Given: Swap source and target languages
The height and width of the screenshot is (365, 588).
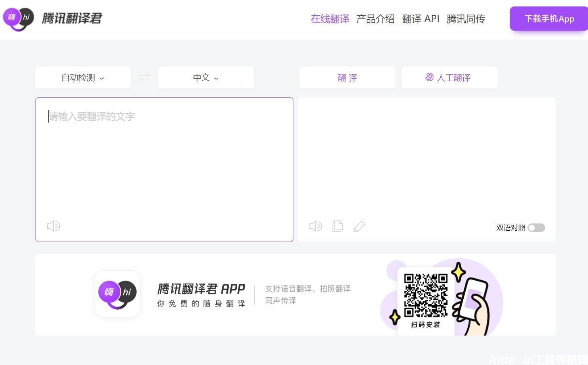Looking at the screenshot, I should tap(144, 77).
